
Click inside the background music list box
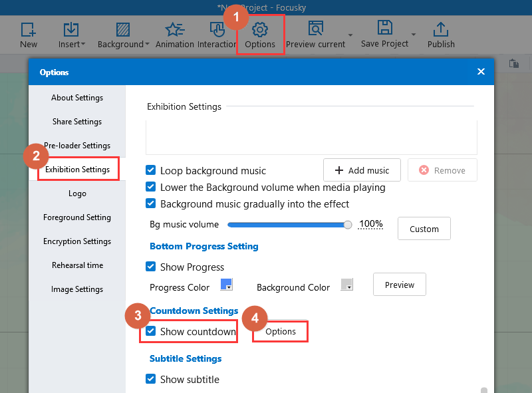[x=311, y=137]
